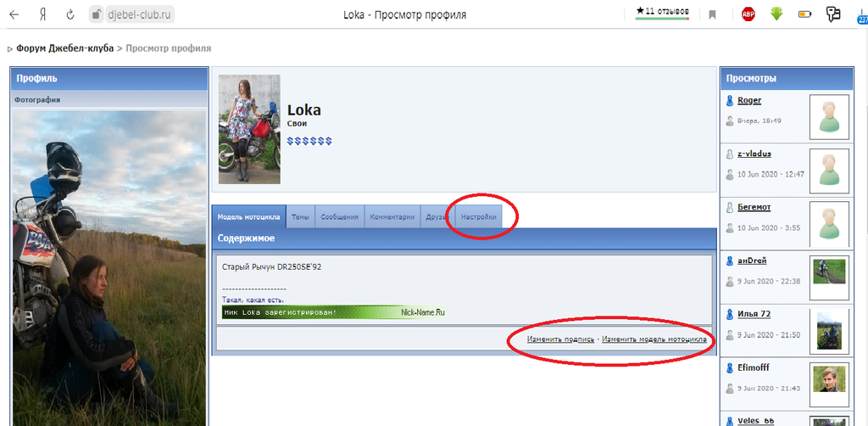
Task: Click the lock icon in address bar
Action: pyautogui.click(x=97, y=15)
